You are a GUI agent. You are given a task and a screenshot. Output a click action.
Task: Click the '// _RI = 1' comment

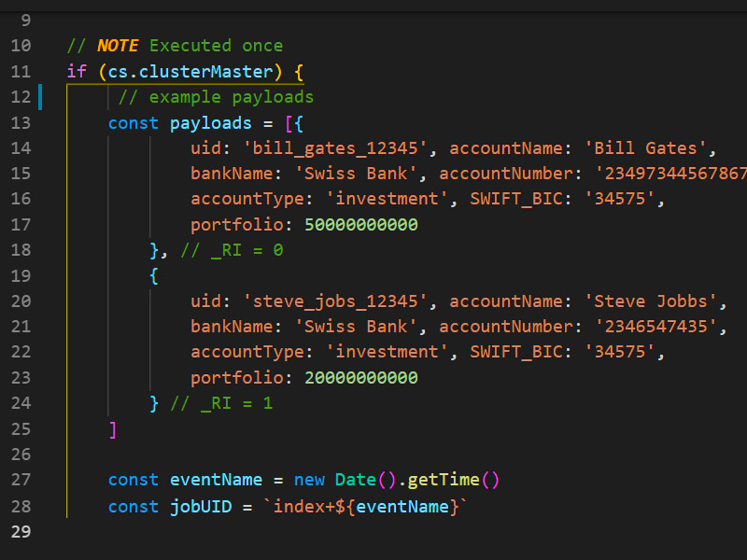(221, 403)
